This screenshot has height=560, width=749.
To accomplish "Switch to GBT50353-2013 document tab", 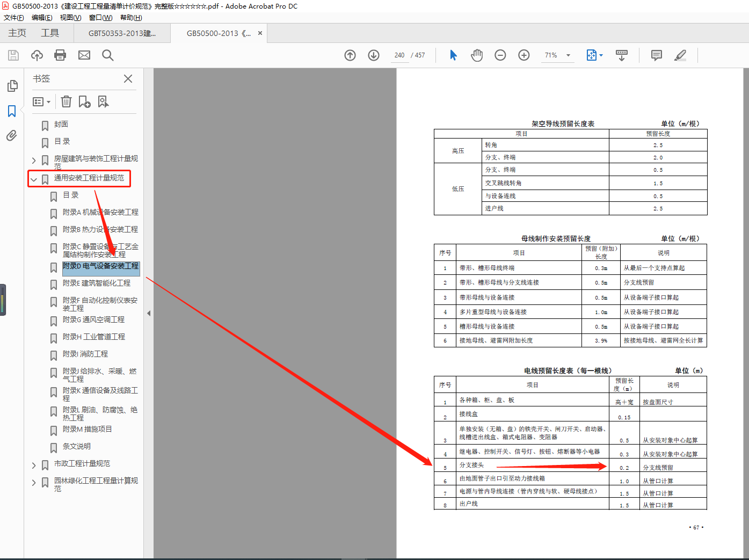I will 122,33.
